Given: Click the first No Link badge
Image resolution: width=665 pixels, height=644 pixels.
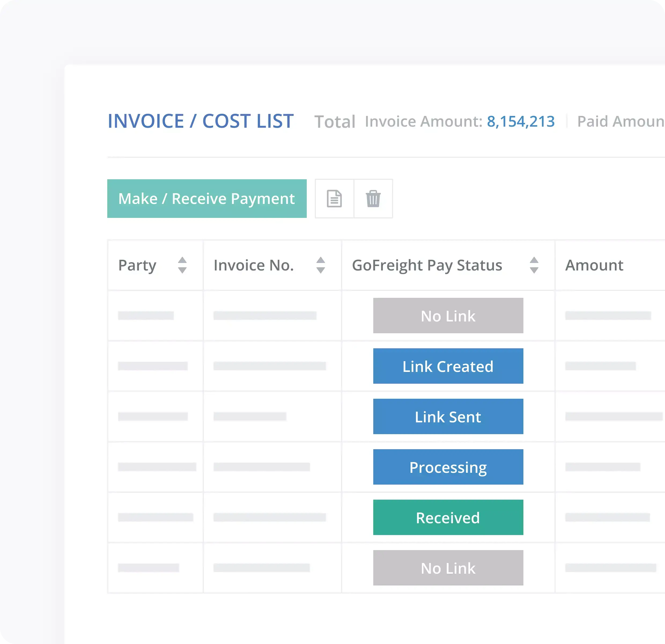Looking at the screenshot, I should click(x=448, y=316).
